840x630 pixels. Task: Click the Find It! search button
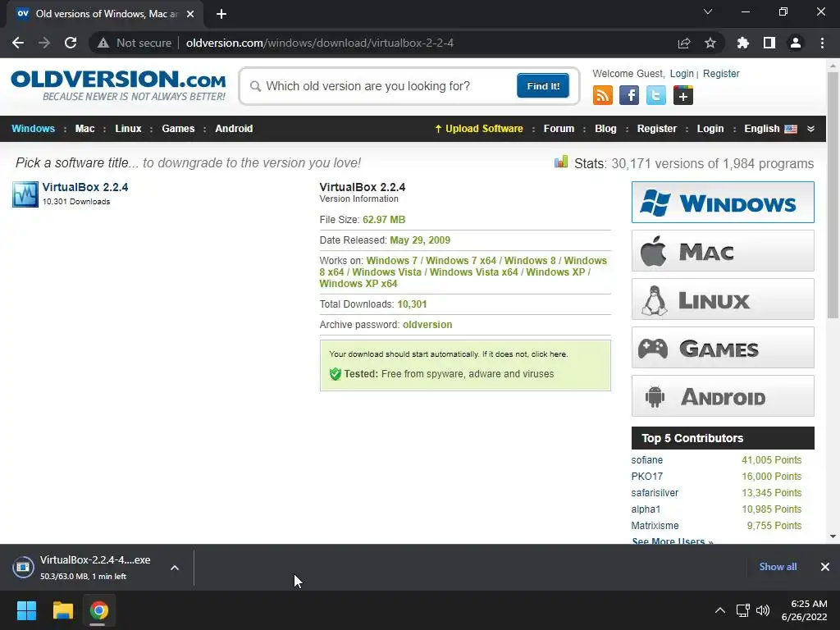[543, 85]
